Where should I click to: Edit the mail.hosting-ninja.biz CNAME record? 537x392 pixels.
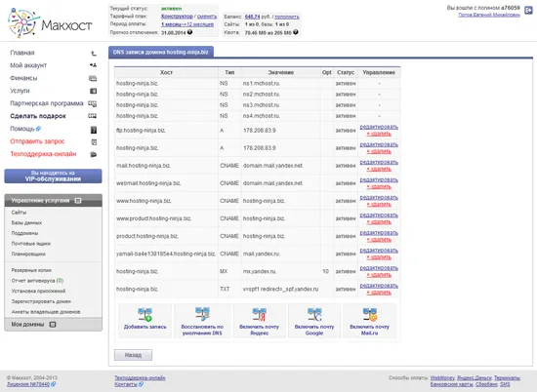pos(379,162)
